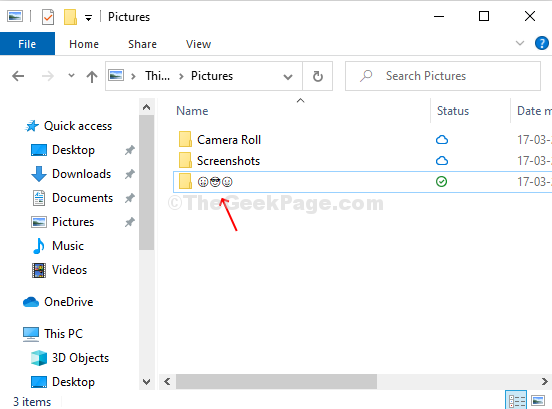Switch to the Share ribbon tab
This screenshot has height=409, width=552.
click(x=142, y=44)
